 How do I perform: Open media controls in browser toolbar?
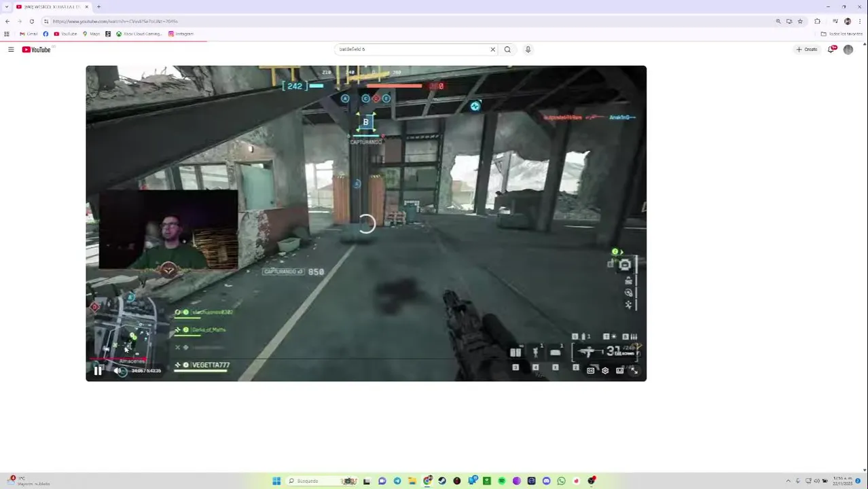pyautogui.click(x=835, y=22)
